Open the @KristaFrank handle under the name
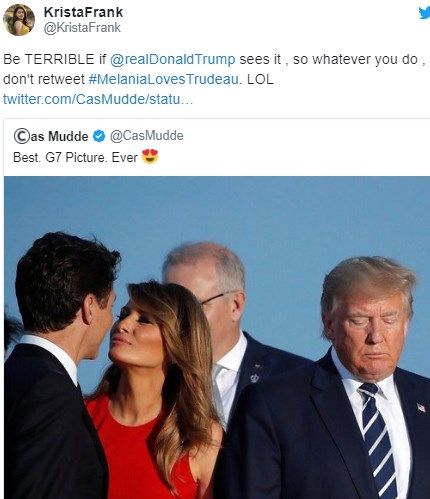430x499 pixels. [82, 28]
